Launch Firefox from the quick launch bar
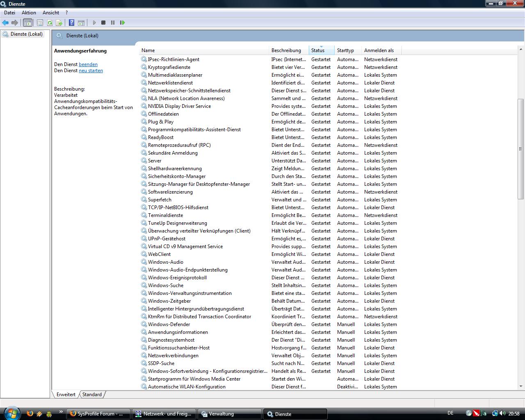Screen dimensions: 525x420 [30, 413]
